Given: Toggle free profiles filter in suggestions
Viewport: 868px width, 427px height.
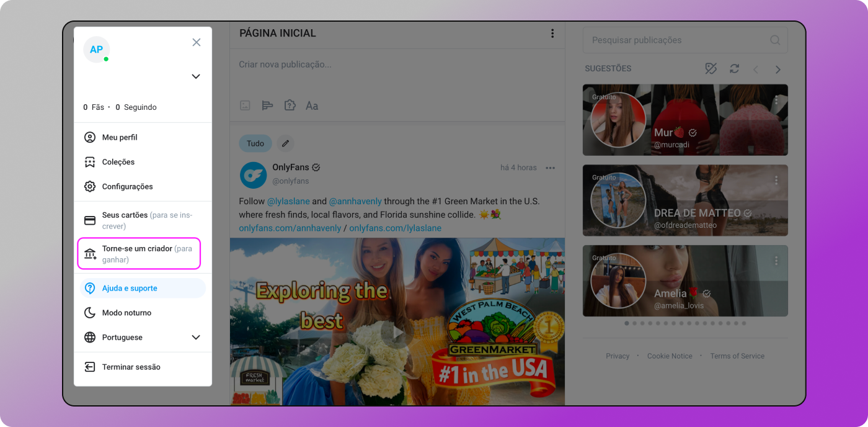Looking at the screenshot, I should (x=711, y=69).
